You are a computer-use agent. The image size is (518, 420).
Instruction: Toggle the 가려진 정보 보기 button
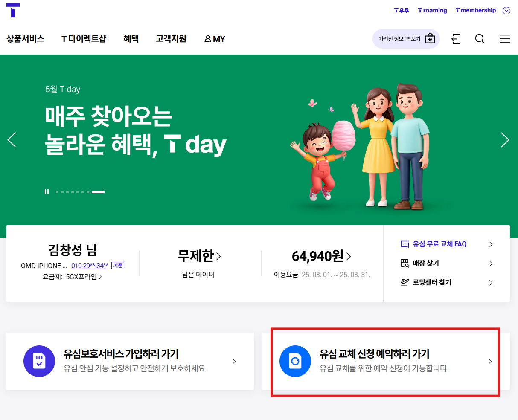[406, 39]
